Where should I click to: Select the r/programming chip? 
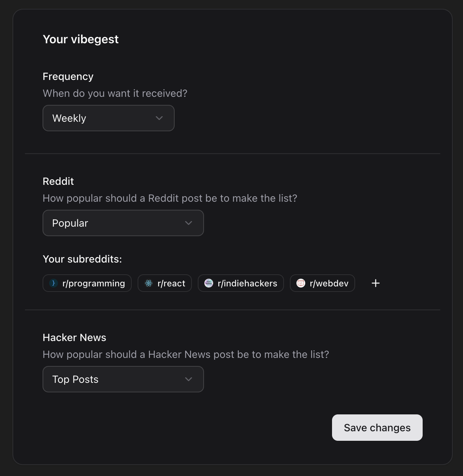coord(87,283)
